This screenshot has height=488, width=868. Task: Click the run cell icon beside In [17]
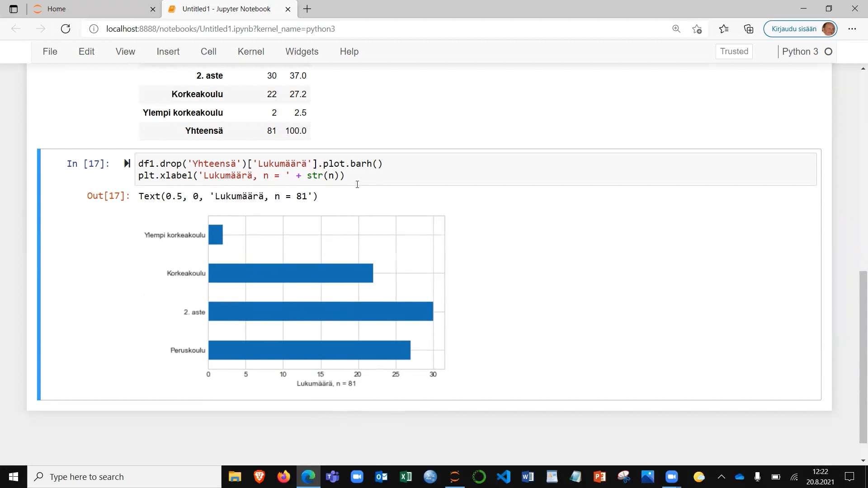point(127,164)
